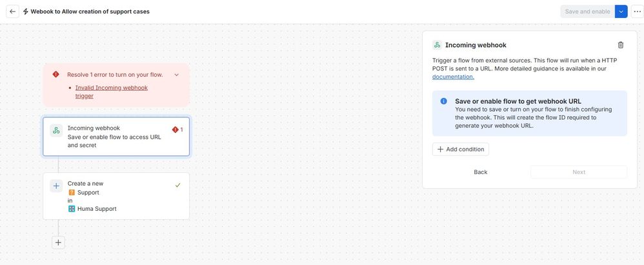
Task: Click the error badge on Incoming webhook card
Action: [177, 130]
